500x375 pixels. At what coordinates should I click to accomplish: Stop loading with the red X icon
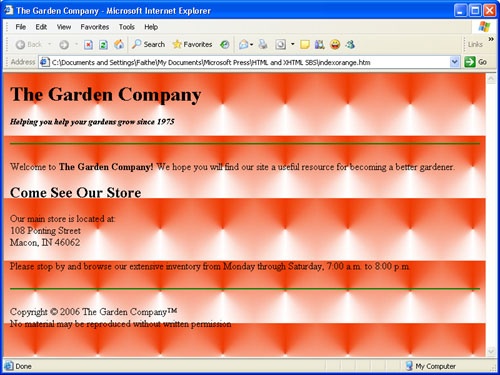pos(88,44)
